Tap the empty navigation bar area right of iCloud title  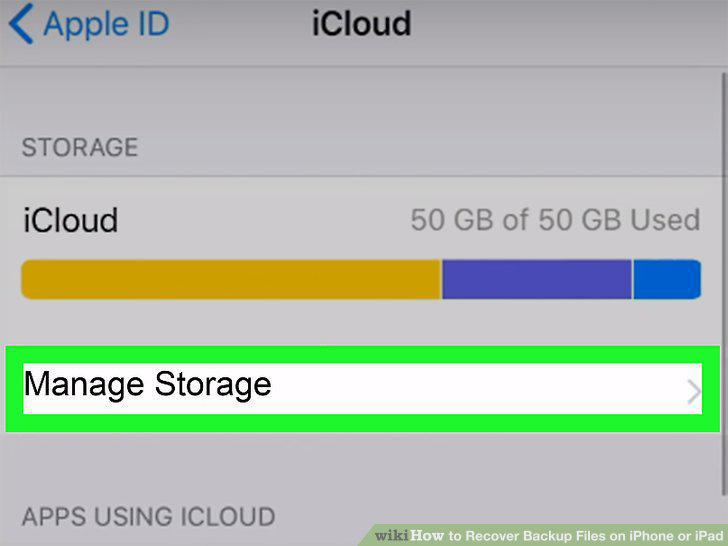point(566,24)
